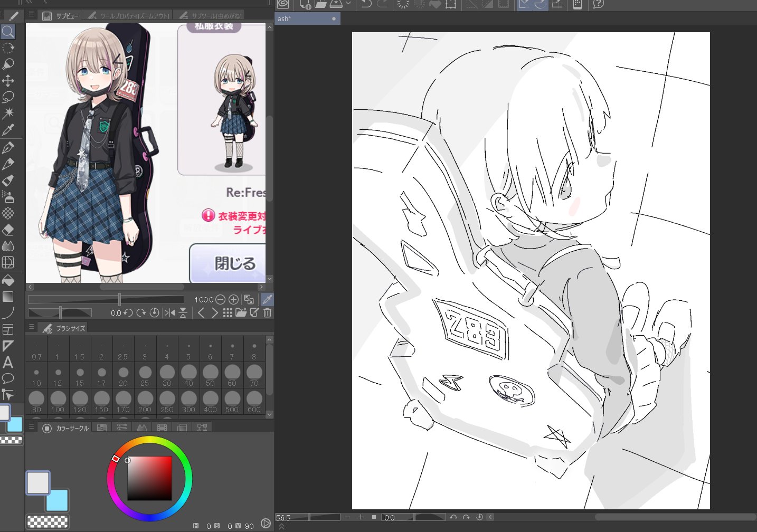Select the ash* canvas tab

coord(307,18)
